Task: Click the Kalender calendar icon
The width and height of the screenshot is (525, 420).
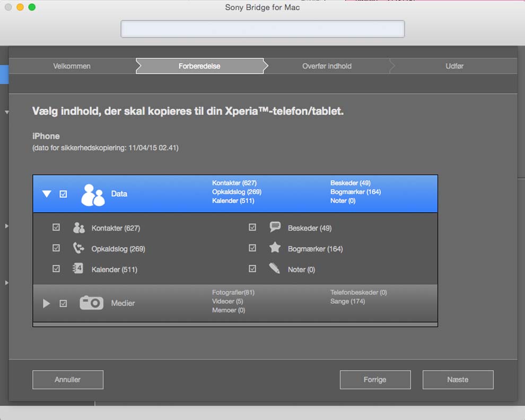Action: (x=78, y=269)
